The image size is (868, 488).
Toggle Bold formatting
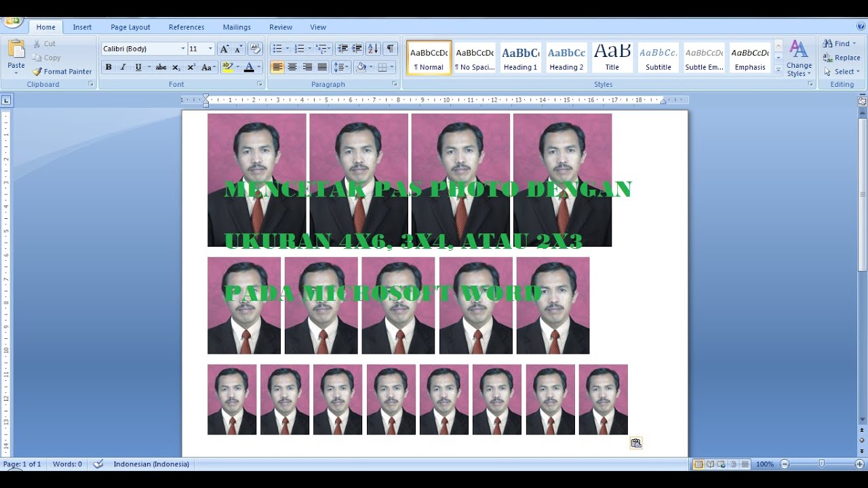tap(108, 67)
